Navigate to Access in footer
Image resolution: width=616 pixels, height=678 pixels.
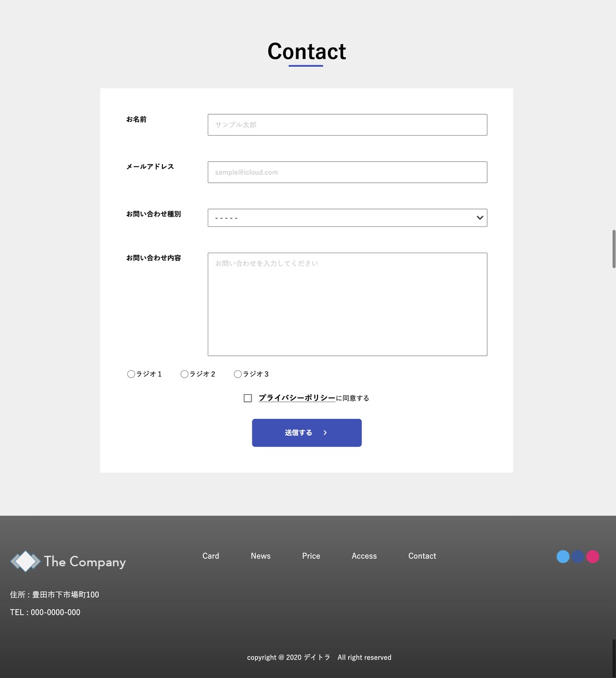pyautogui.click(x=364, y=556)
